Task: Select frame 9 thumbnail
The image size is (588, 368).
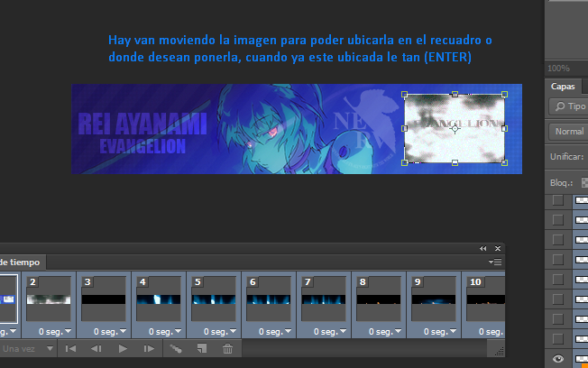Action: (434, 299)
